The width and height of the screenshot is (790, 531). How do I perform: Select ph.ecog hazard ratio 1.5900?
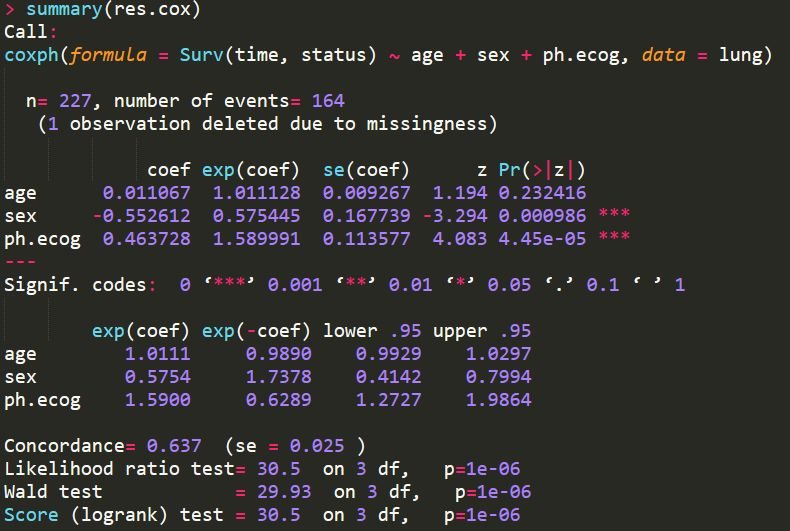(x=158, y=400)
